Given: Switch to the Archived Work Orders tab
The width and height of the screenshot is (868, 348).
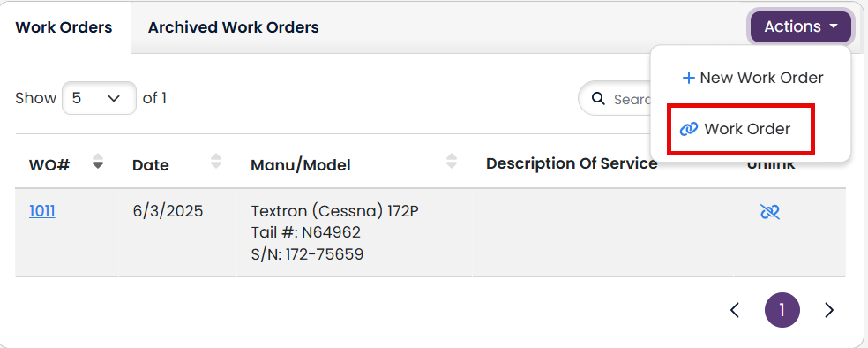Looking at the screenshot, I should (x=233, y=27).
